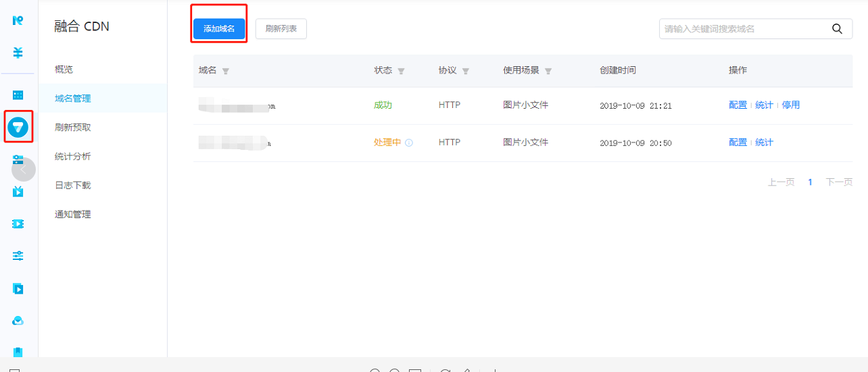Click 配置 for the 成功 domain row

(738, 105)
